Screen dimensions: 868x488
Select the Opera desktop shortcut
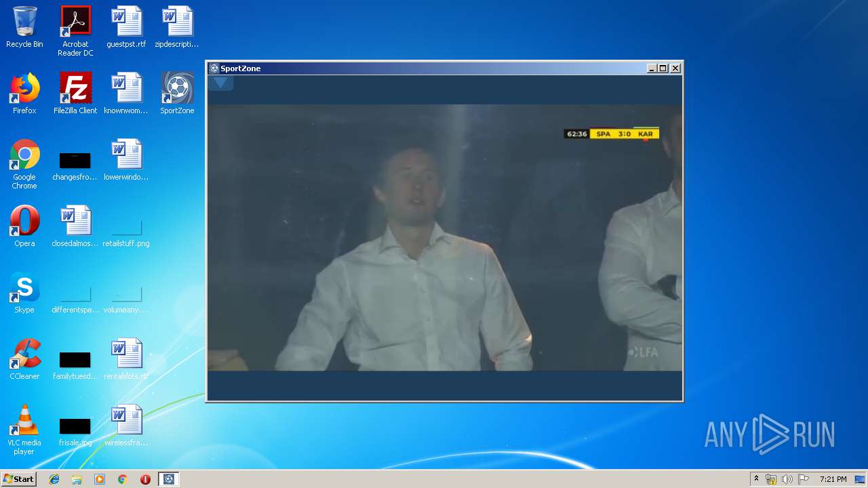click(x=24, y=227)
